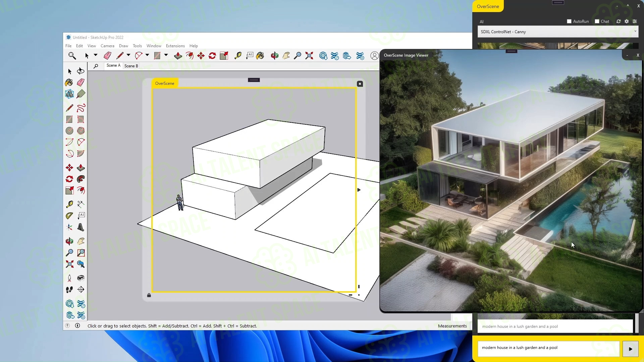Toggle the Chat checkbox
Screen dimensions: 644x362
(x=597, y=21)
